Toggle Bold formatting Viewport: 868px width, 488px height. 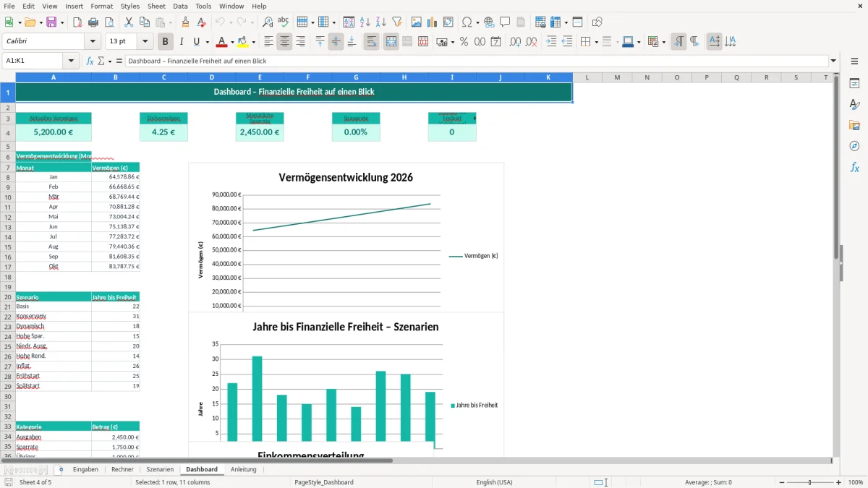tap(166, 42)
